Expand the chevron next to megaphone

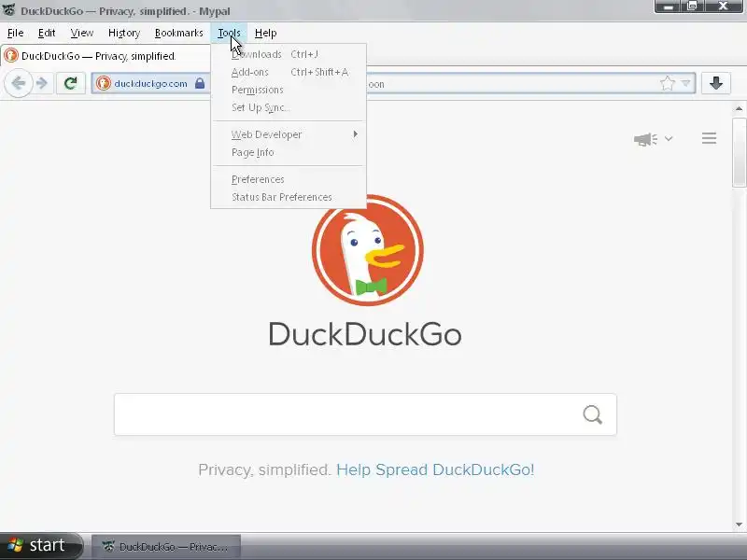tap(669, 138)
